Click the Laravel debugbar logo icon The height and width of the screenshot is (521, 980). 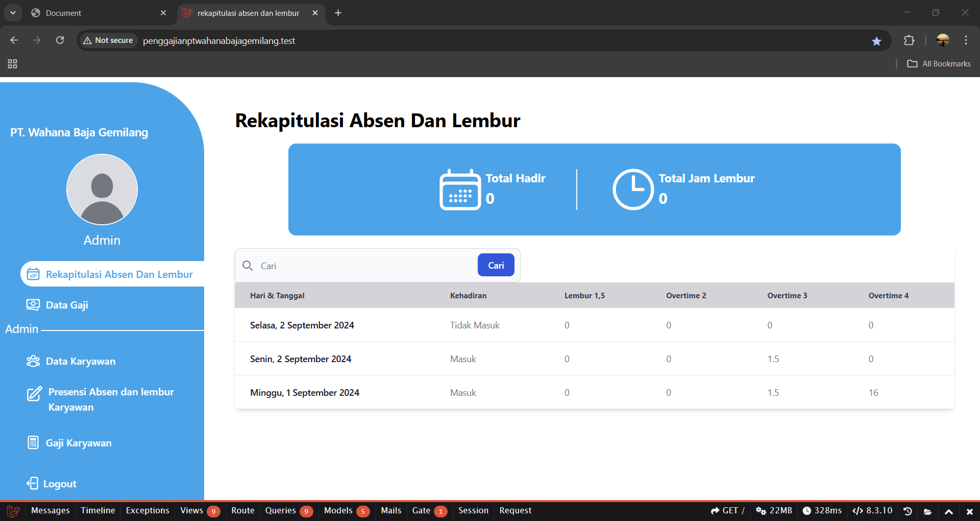pyautogui.click(x=13, y=511)
